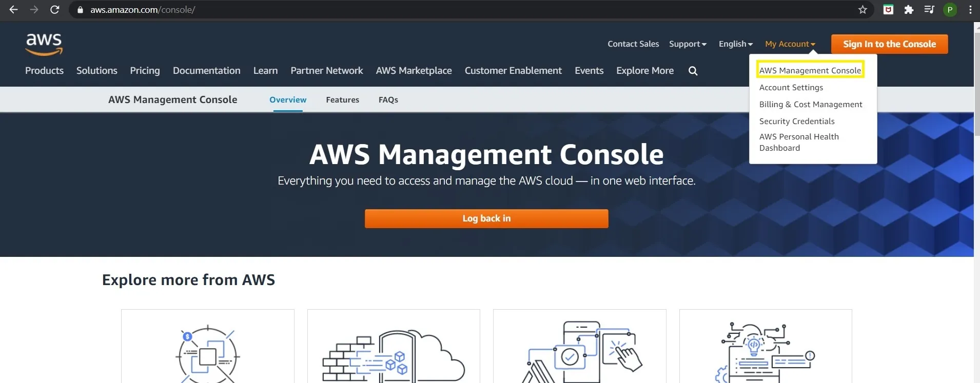Open the Partner Network navigation item

[x=327, y=71]
